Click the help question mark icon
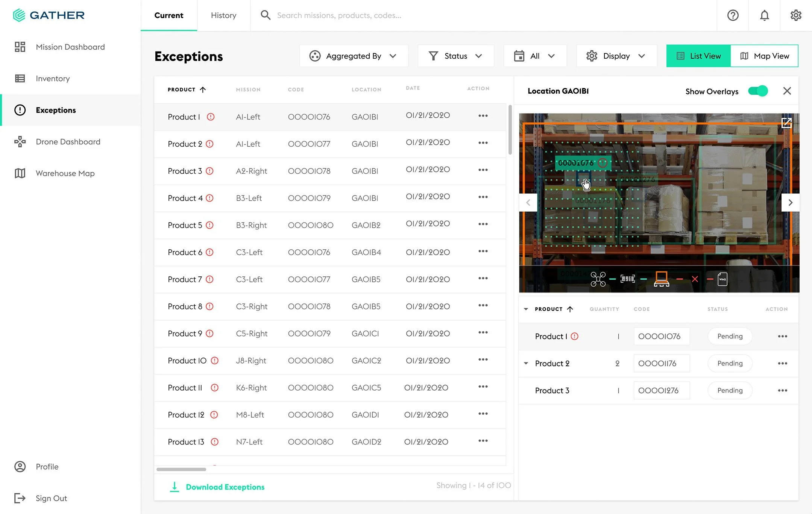The image size is (812, 514). [x=733, y=15]
